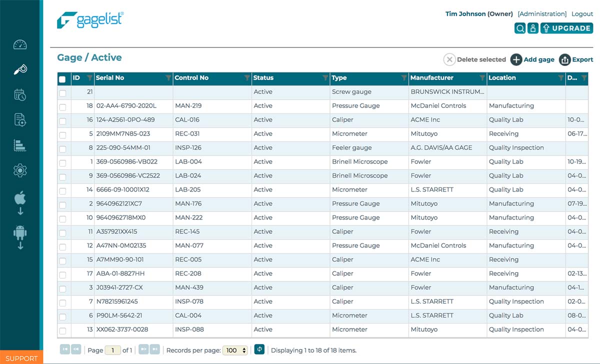Sort by the Serial No column header

click(x=110, y=78)
